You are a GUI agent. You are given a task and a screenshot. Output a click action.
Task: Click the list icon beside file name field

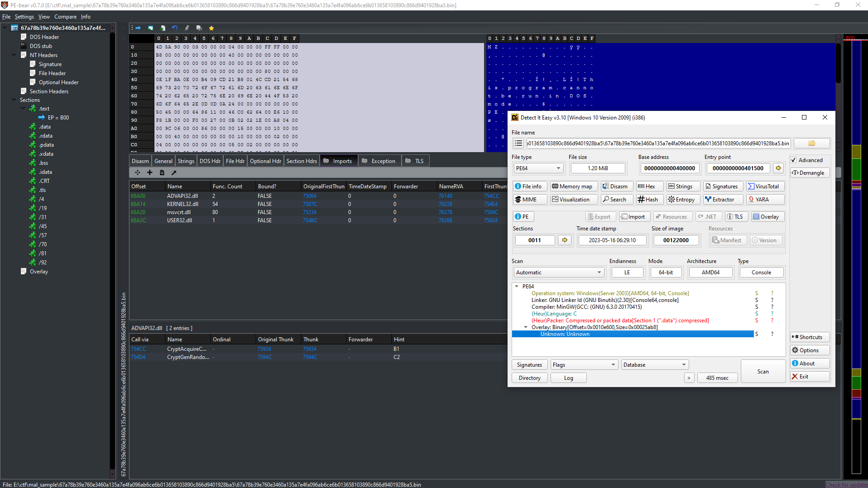click(x=518, y=144)
